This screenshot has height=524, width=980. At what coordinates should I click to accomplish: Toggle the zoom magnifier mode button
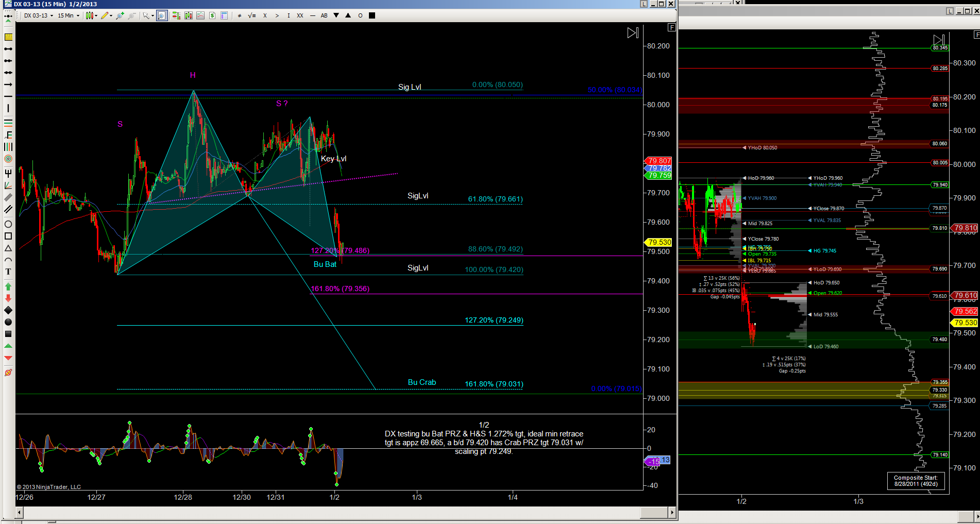click(x=162, y=15)
